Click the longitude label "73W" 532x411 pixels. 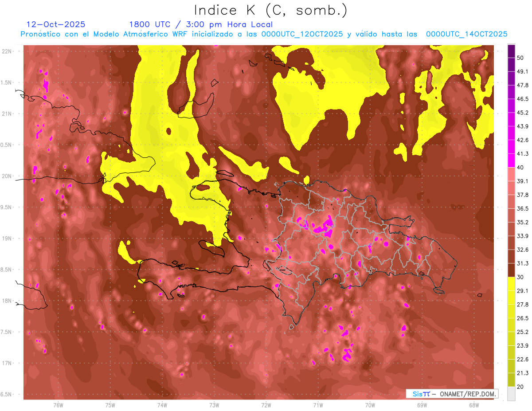(214, 405)
